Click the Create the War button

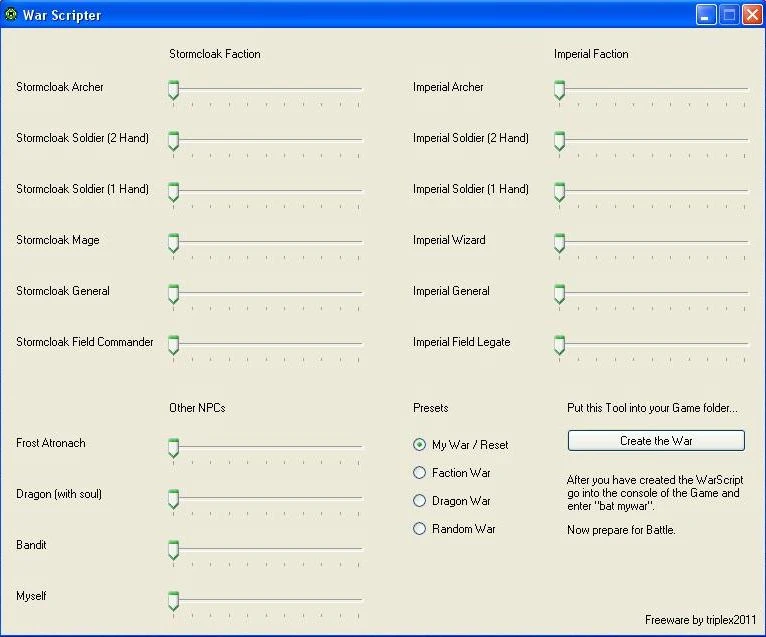coord(656,441)
